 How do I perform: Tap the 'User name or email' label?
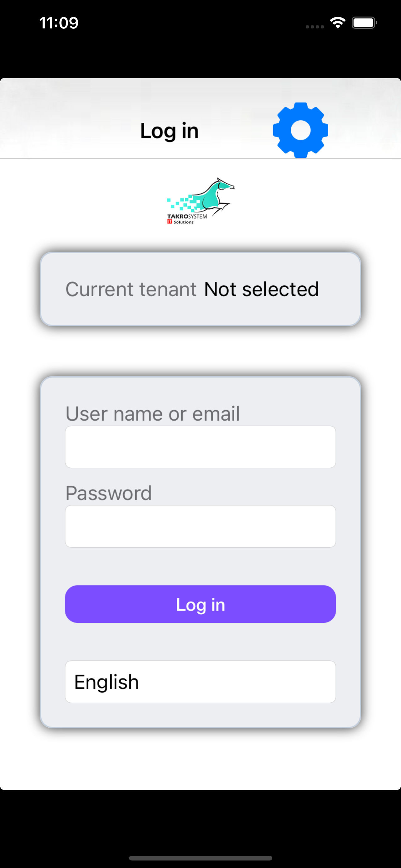[152, 413]
